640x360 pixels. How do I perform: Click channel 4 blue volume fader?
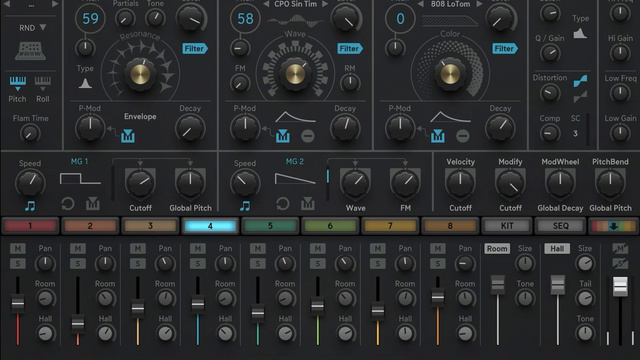(198, 304)
